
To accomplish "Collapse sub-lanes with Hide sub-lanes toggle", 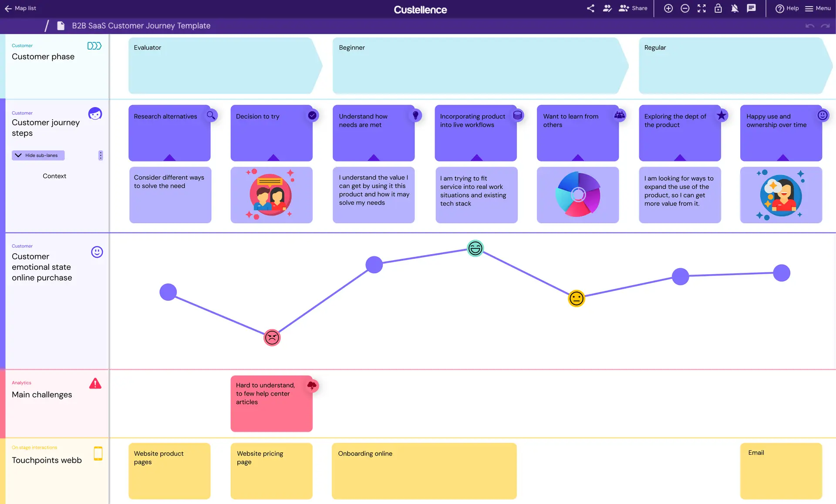I will click(38, 155).
